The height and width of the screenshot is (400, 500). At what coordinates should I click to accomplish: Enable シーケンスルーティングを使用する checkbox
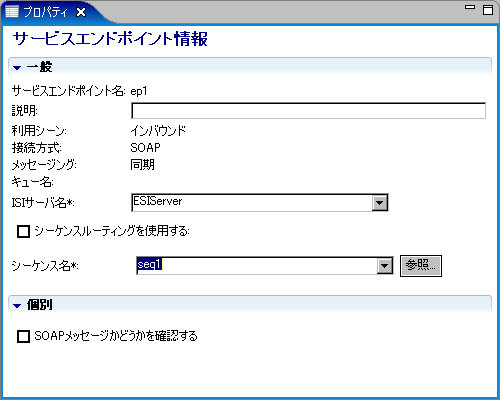pos(23,231)
